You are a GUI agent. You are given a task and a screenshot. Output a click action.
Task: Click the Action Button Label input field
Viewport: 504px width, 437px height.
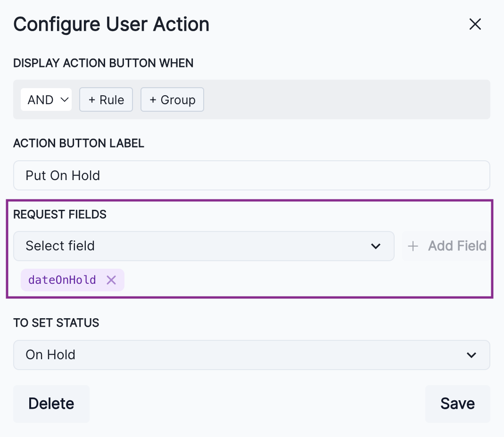pyautogui.click(x=252, y=175)
